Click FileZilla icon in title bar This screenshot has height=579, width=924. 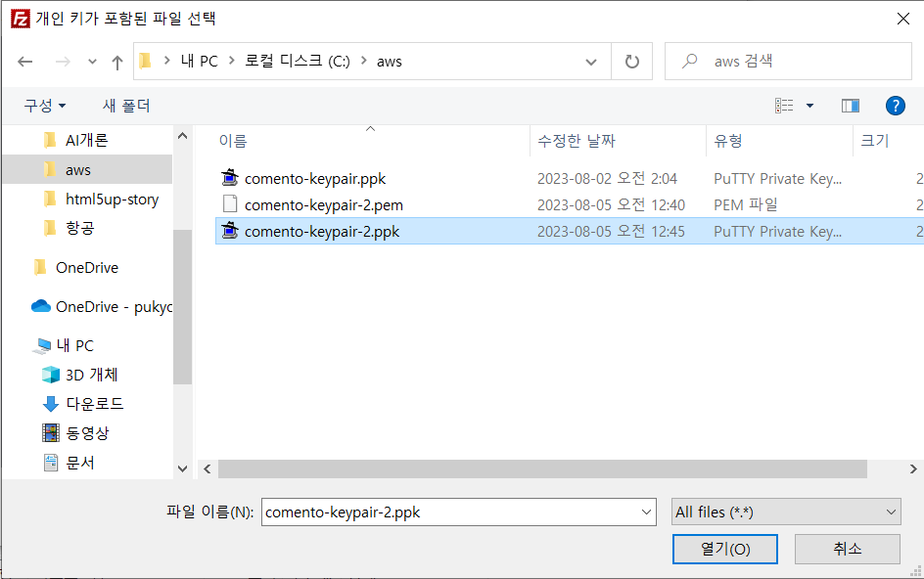point(20,19)
